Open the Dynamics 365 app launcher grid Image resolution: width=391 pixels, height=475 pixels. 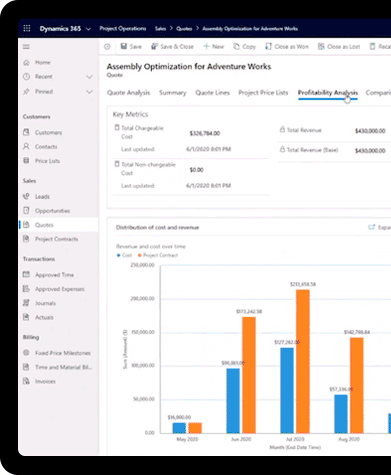27,28
